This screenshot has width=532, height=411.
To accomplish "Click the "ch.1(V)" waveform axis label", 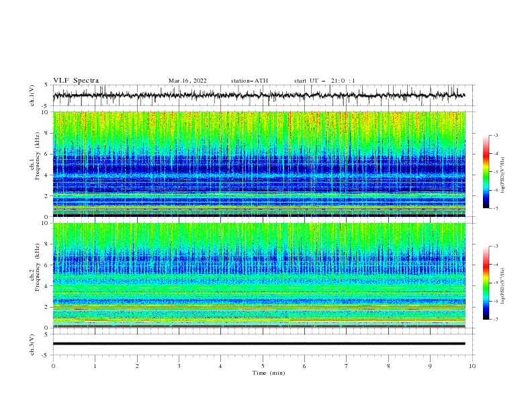I will (32, 95).
